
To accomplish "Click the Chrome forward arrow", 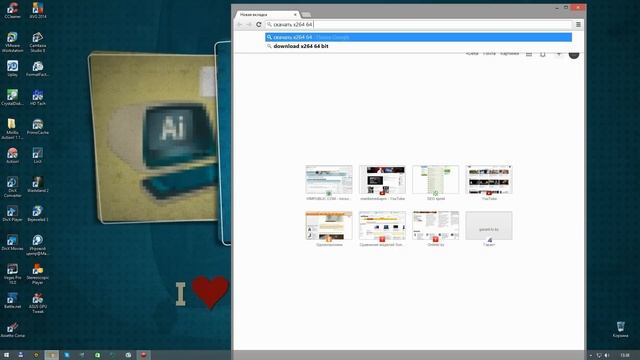I will (249, 24).
